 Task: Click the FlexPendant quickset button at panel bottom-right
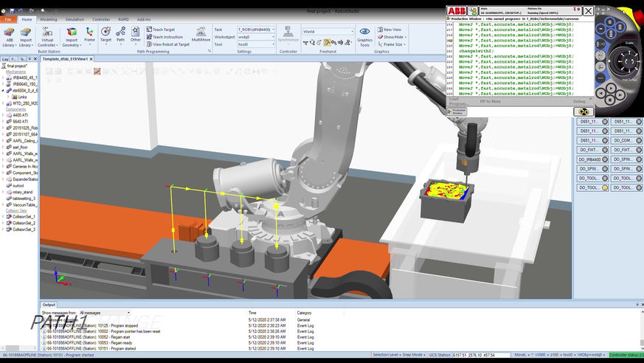pos(584,111)
